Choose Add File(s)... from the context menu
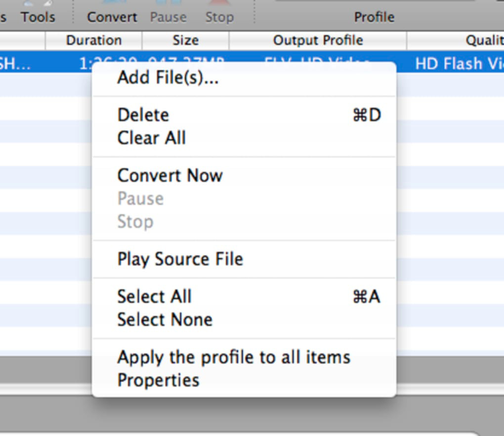504x436 pixels. pos(168,78)
